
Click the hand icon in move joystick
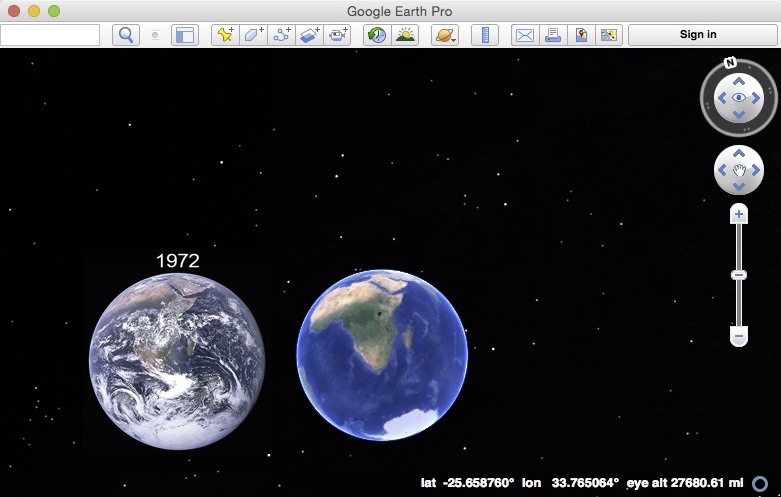[739, 170]
